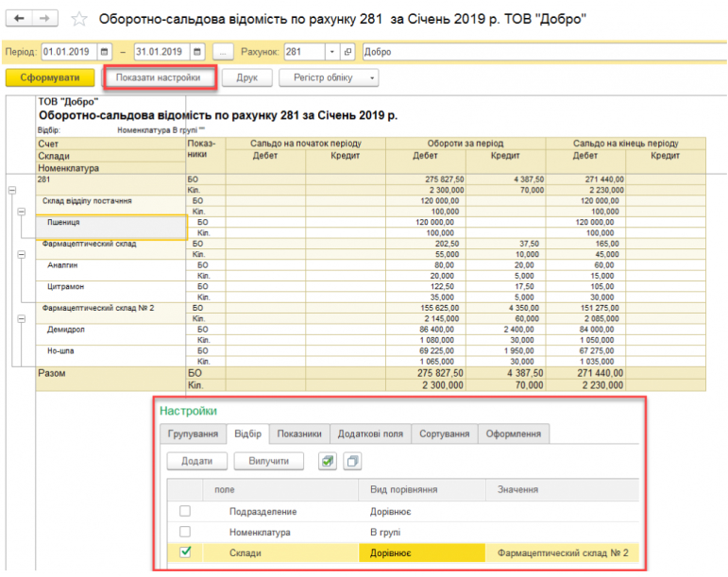Click the Обороти за період column header
This screenshot has height=577, width=728.
[466, 143]
